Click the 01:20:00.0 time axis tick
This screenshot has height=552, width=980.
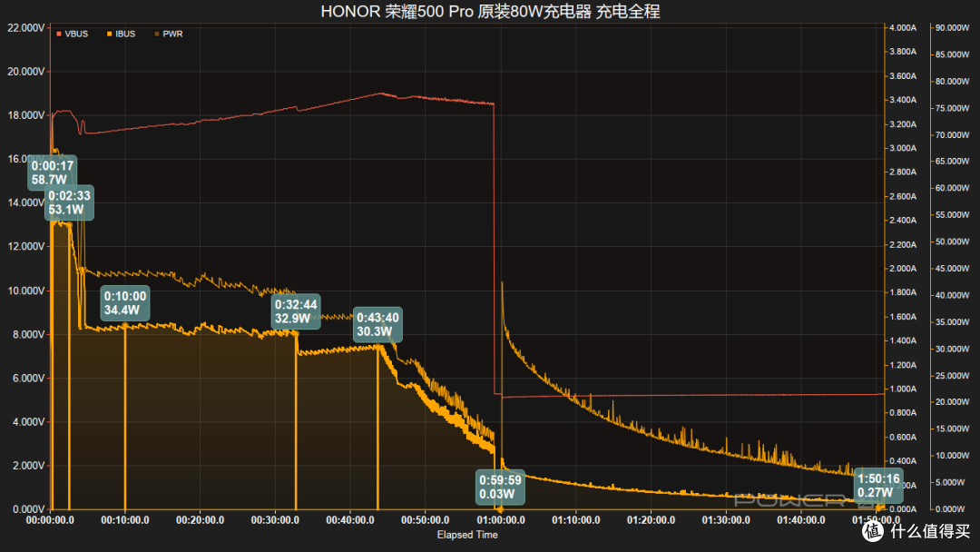pyautogui.click(x=651, y=520)
